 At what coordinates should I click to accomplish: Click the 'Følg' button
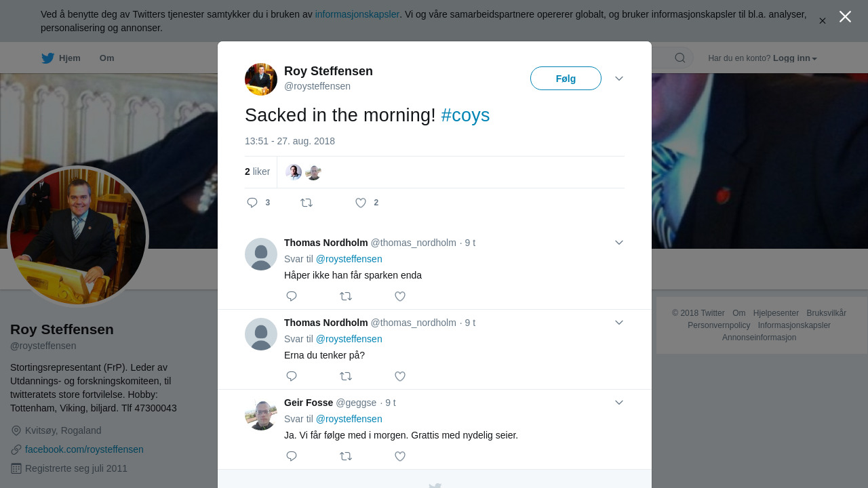pos(566,79)
